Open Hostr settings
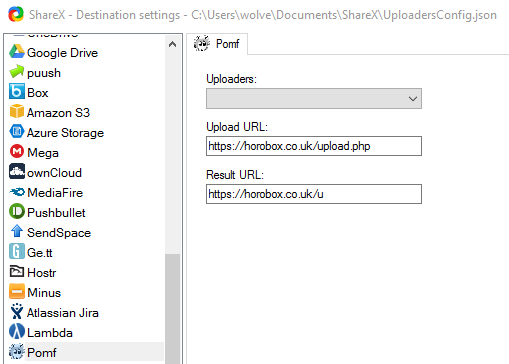Screen dimensions: 509x364 (x=42, y=273)
